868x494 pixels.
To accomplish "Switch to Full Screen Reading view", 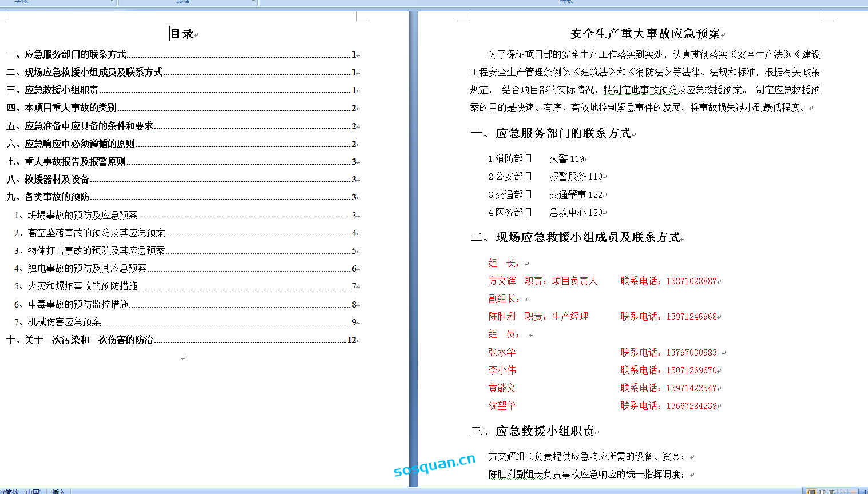I will (822, 491).
